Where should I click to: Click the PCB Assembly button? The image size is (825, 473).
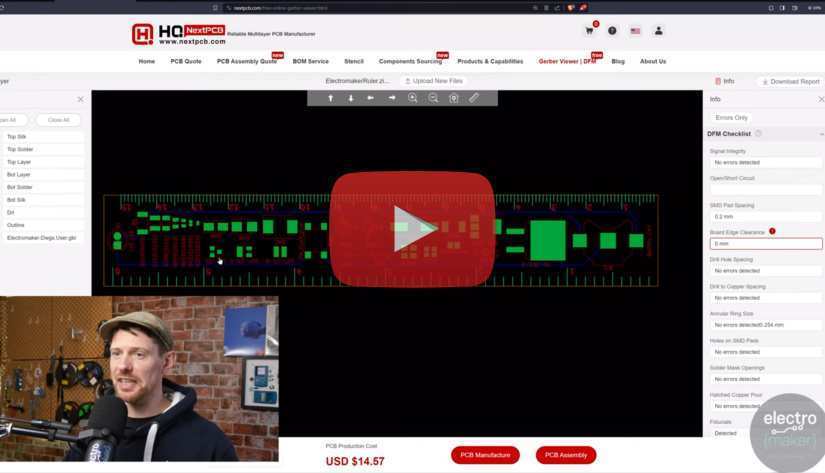(x=566, y=455)
